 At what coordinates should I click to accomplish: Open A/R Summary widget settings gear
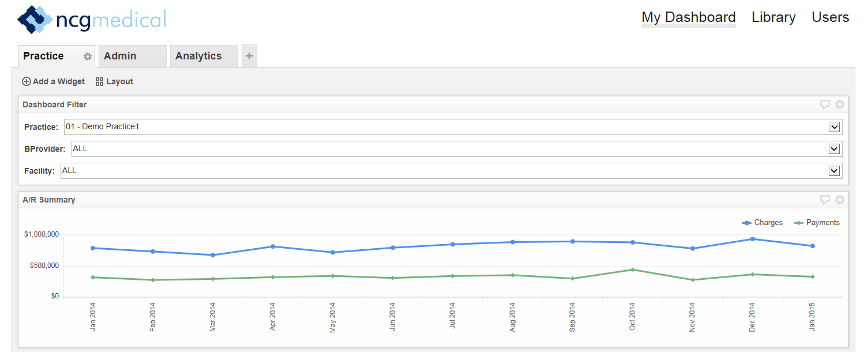coord(840,200)
